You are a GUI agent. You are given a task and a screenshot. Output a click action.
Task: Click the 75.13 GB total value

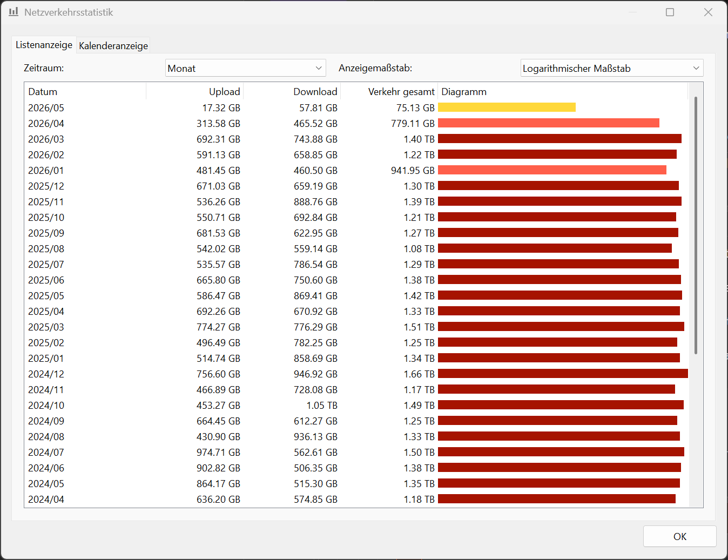coord(415,108)
